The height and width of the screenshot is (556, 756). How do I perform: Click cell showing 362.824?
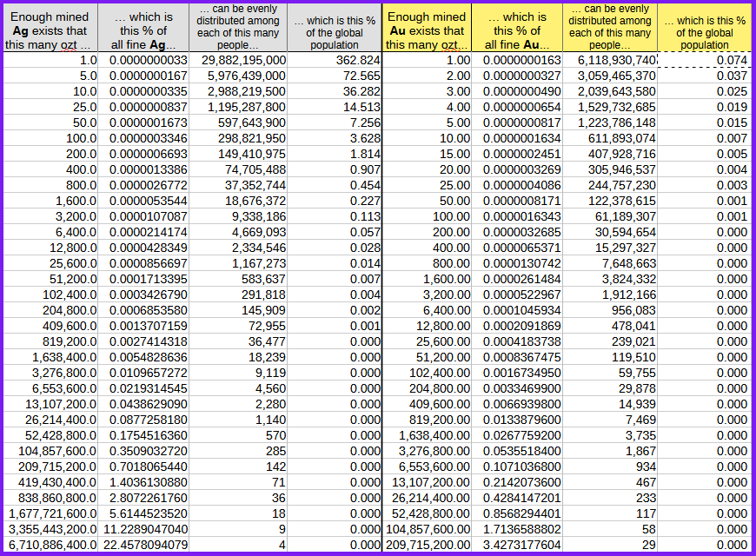point(335,60)
